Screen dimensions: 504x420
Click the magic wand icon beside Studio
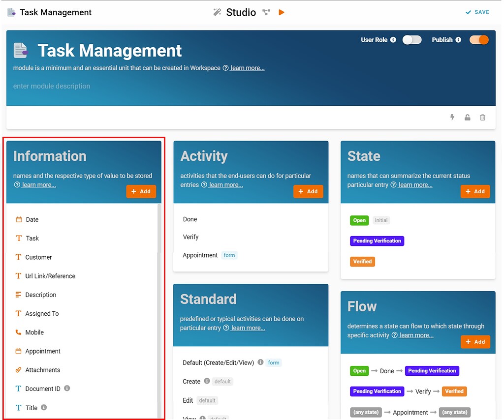(x=218, y=12)
